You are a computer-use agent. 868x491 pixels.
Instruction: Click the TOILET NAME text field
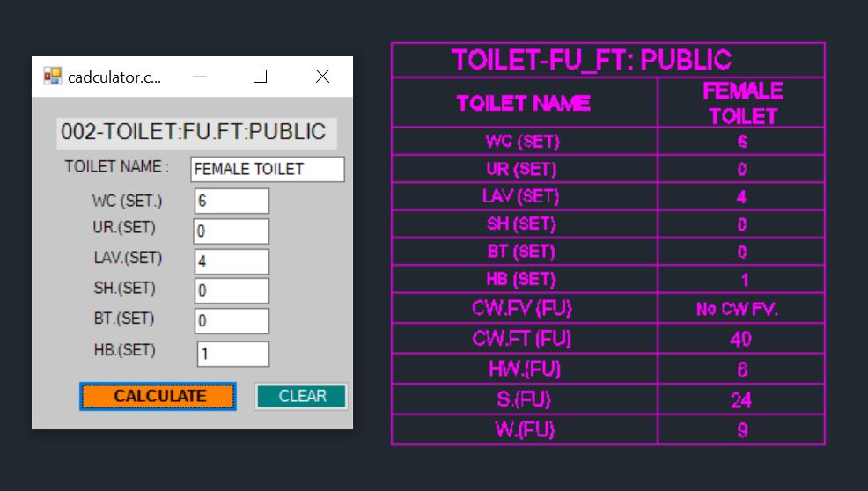click(267, 170)
